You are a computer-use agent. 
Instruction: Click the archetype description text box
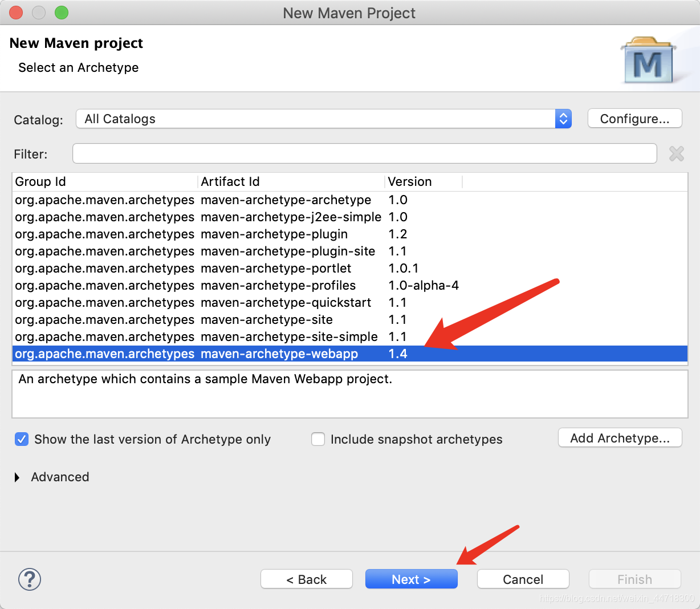point(350,394)
